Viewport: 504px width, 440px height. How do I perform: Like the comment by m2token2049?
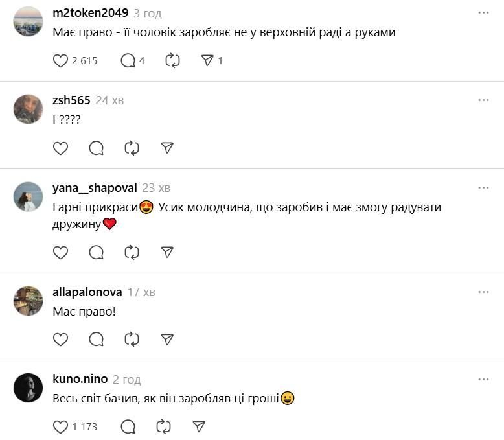(x=60, y=61)
